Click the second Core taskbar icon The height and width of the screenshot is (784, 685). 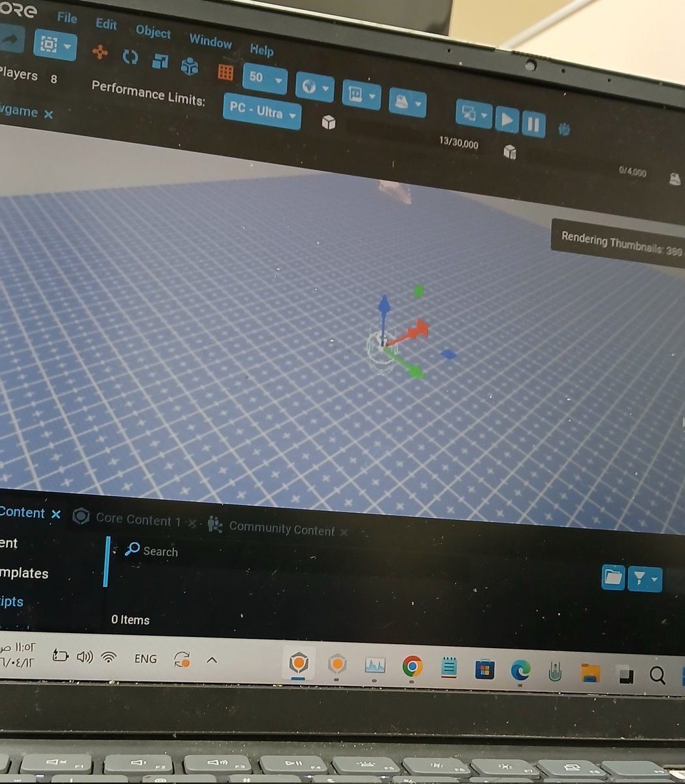click(337, 664)
